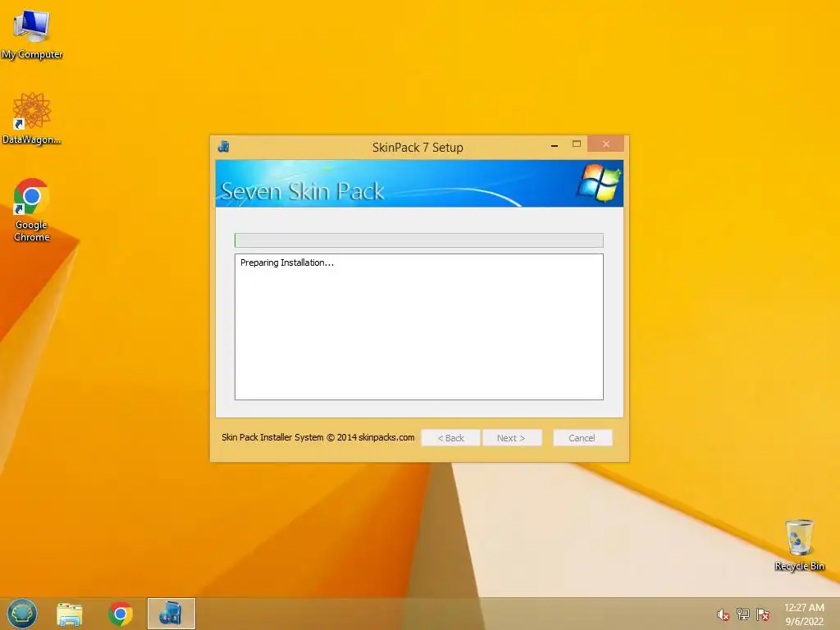This screenshot has height=630, width=840.
Task: Maximize the SkinPack 7 Setup window
Action: pyautogui.click(x=577, y=144)
